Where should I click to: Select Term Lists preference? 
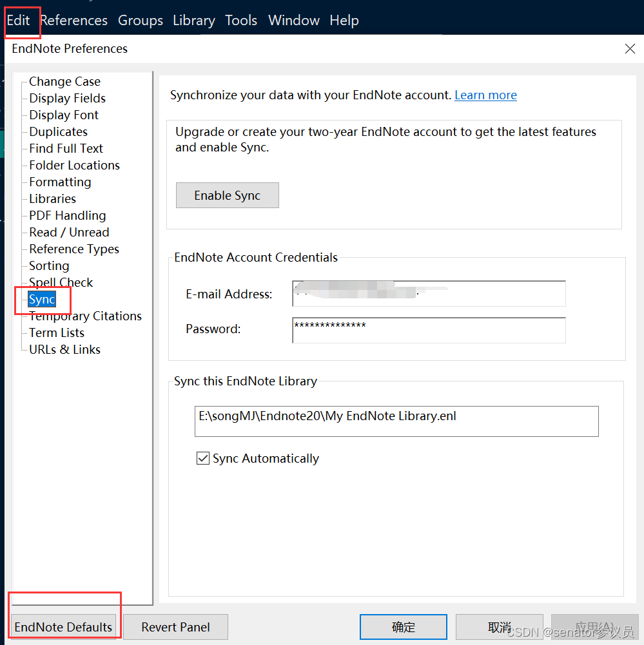(57, 332)
